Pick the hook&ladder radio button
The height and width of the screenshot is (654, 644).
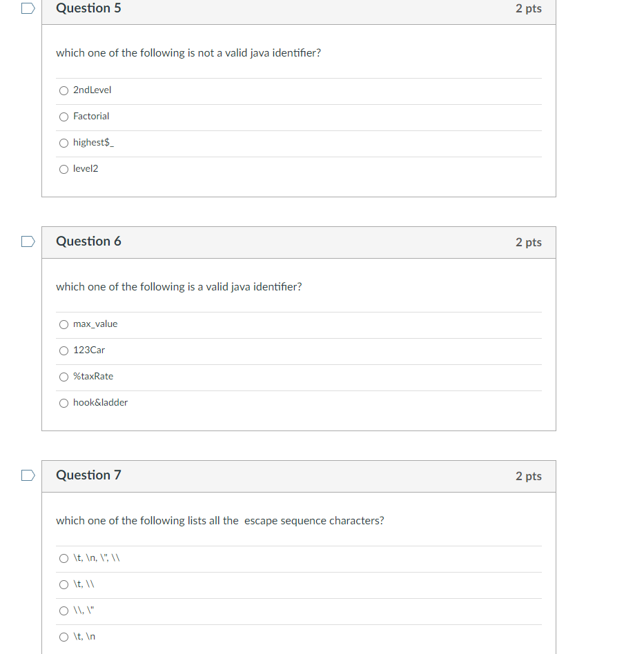click(64, 404)
